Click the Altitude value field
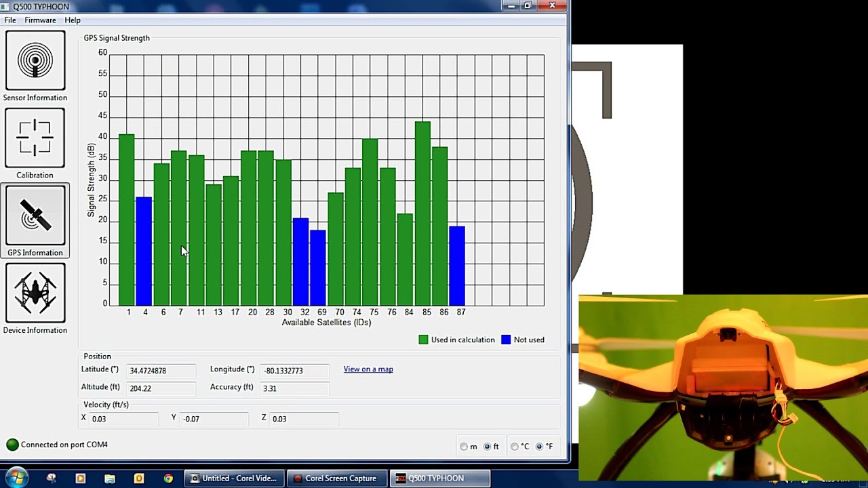This screenshot has height=488, width=868. pos(161,388)
